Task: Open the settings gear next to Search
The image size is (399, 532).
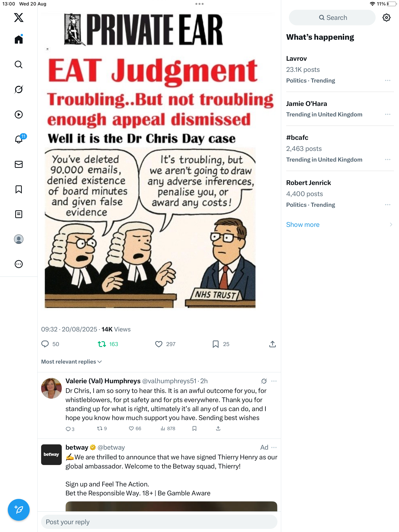Action: pos(386,18)
